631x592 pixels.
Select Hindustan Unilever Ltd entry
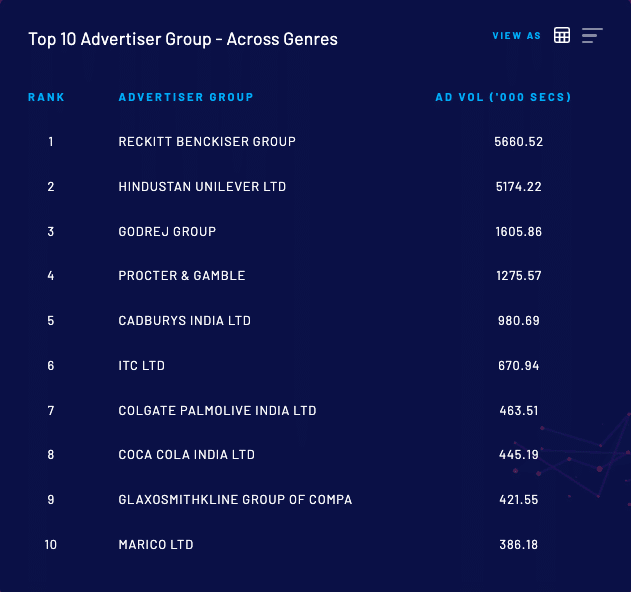[204, 187]
